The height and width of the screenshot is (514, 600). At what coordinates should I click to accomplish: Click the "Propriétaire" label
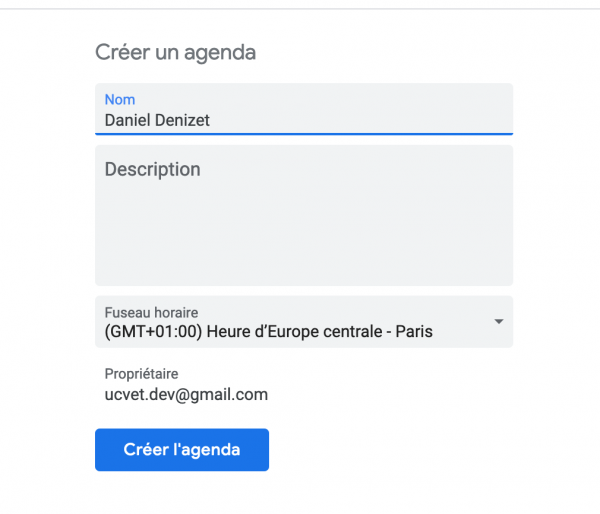pos(141,374)
